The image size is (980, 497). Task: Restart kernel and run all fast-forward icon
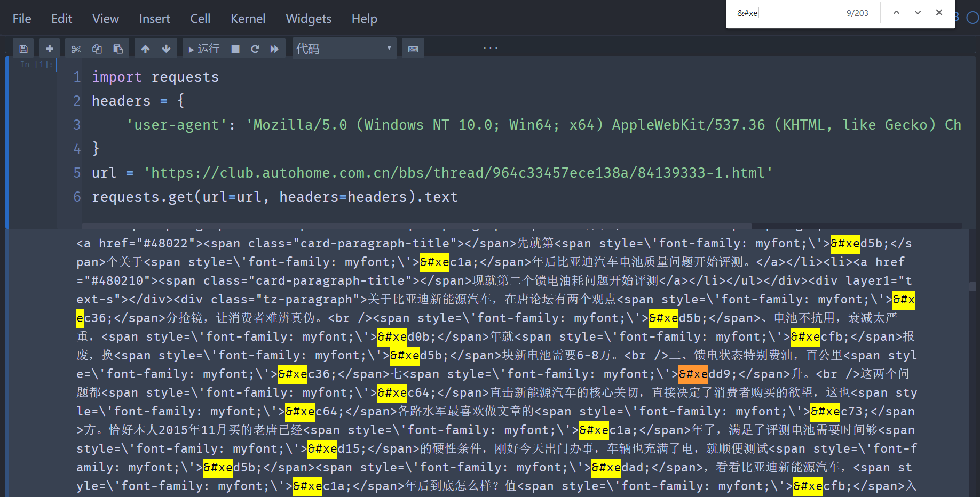click(274, 49)
